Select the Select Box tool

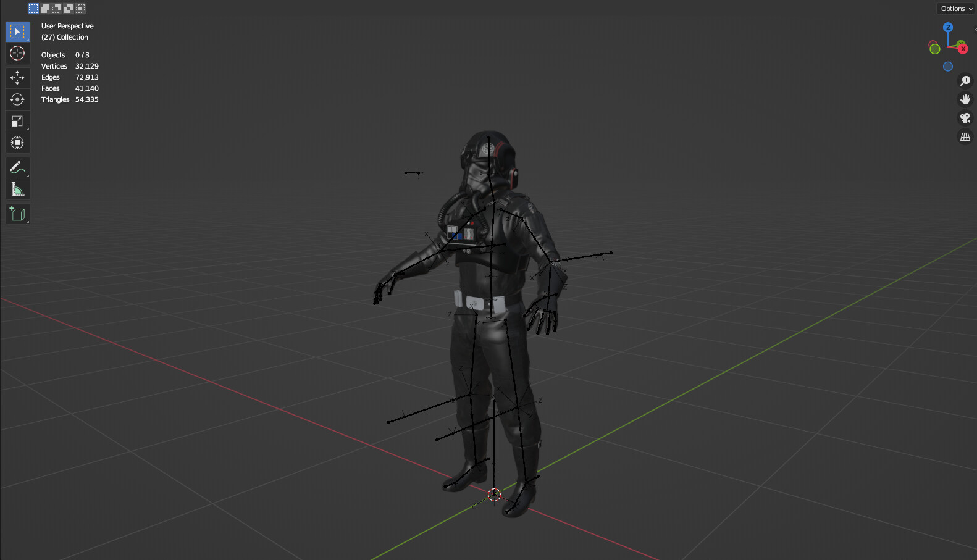17,31
